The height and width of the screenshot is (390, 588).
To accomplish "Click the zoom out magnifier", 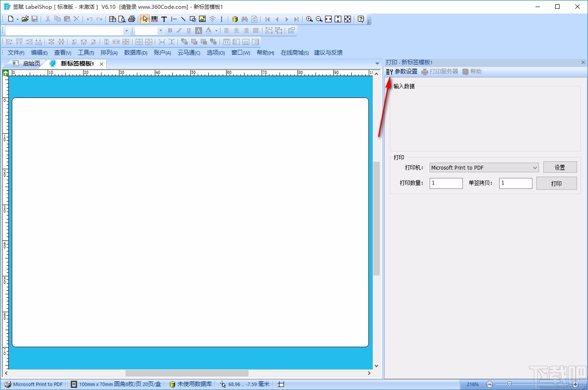I will (319, 19).
